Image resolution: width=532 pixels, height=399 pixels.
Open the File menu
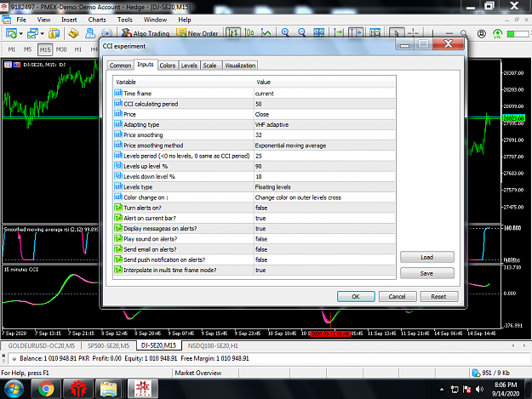click(x=21, y=20)
